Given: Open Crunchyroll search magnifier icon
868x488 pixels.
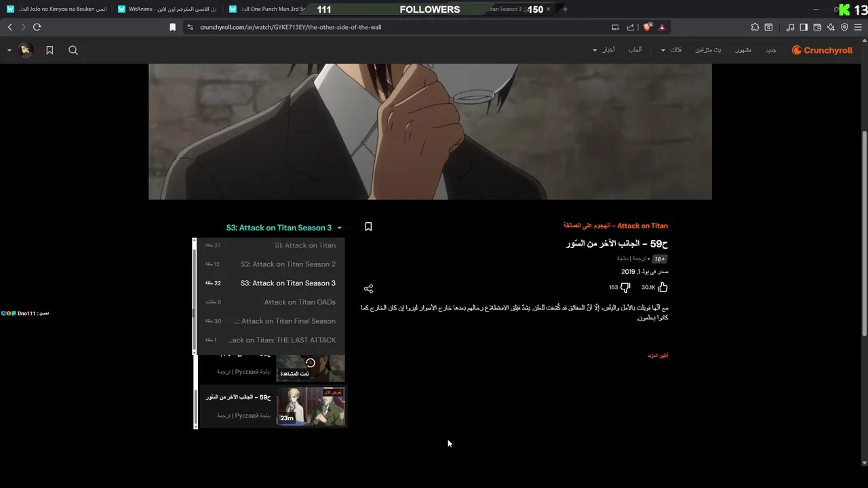Looking at the screenshot, I should [x=73, y=50].
